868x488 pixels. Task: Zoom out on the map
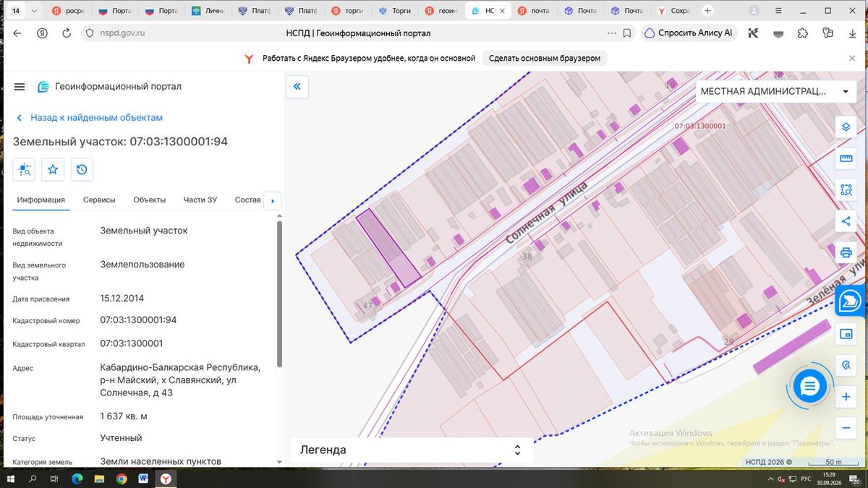coord(846,427)
